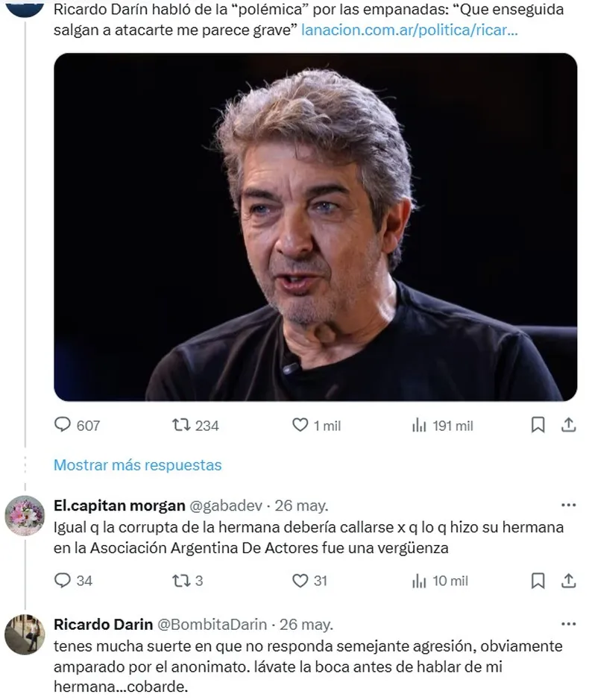Like the main post with 1 mil likes
Screen dimensions: 589x700
pos(300,425)
